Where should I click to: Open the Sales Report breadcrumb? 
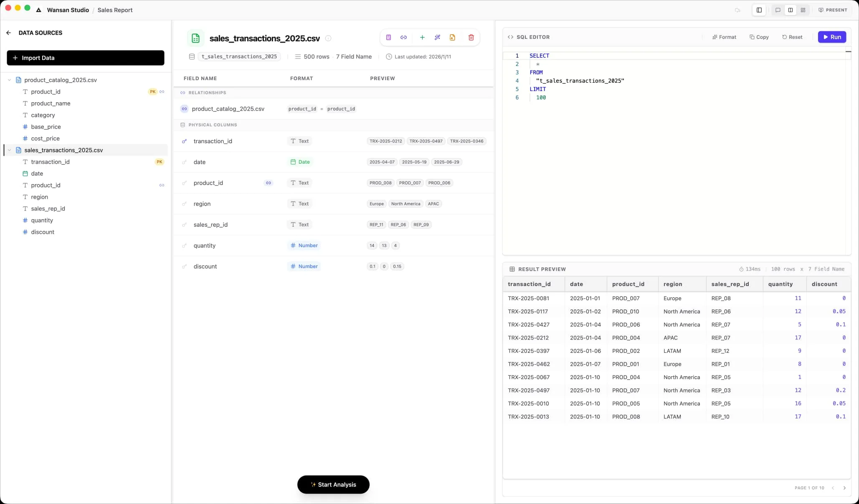point(115,10)
